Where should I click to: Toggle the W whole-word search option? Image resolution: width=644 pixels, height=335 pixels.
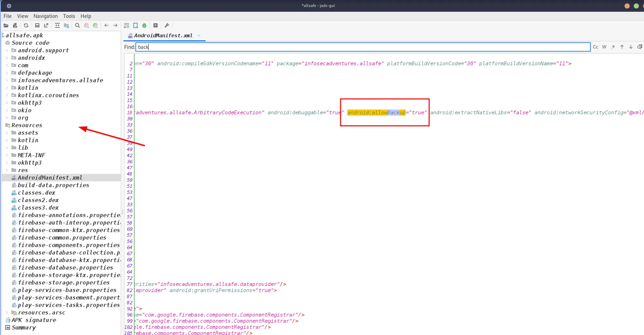click(604, 47)
